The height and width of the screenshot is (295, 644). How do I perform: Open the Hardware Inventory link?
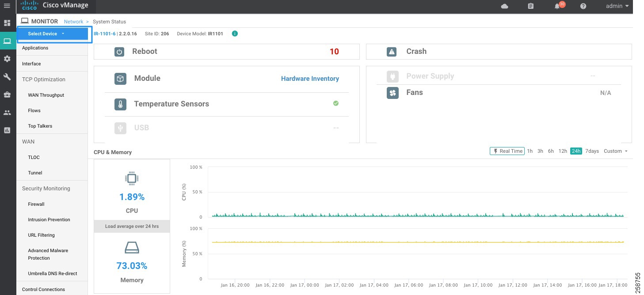(x=310, y=79)
